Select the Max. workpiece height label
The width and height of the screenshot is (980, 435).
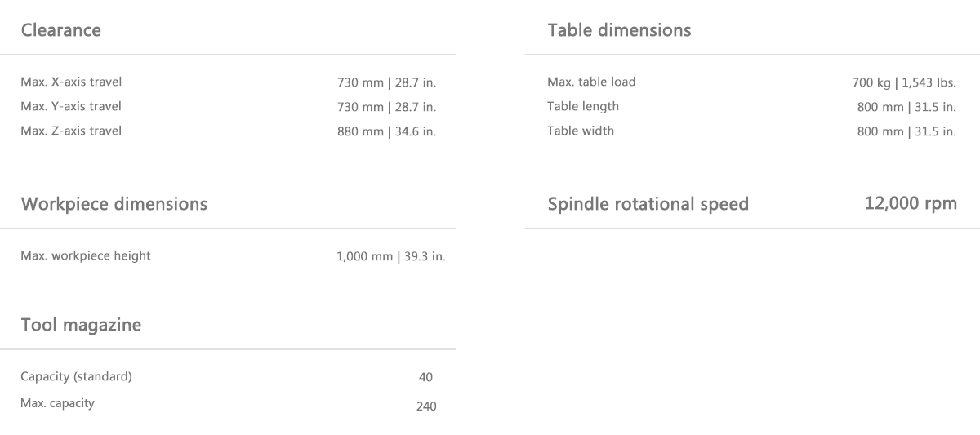coord(86,255)
